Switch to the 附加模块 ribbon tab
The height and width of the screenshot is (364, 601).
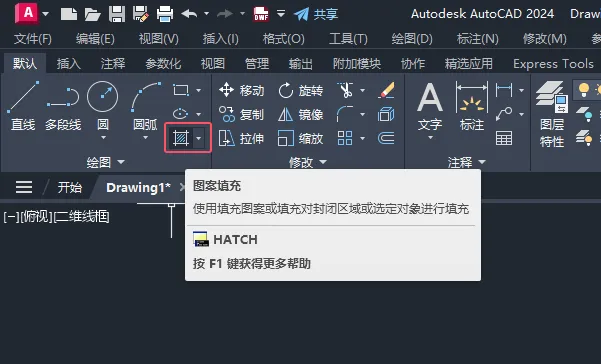pos(356,64)
